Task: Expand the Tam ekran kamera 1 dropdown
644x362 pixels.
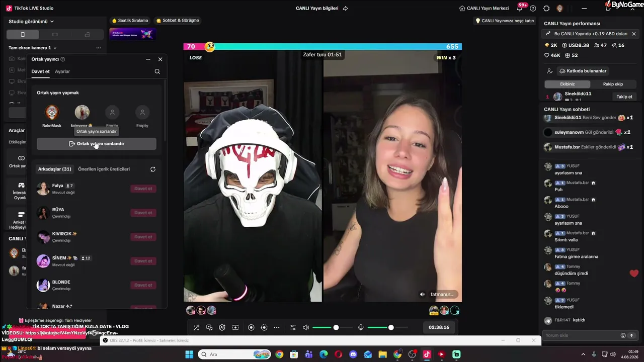Action: coord(33,48)
